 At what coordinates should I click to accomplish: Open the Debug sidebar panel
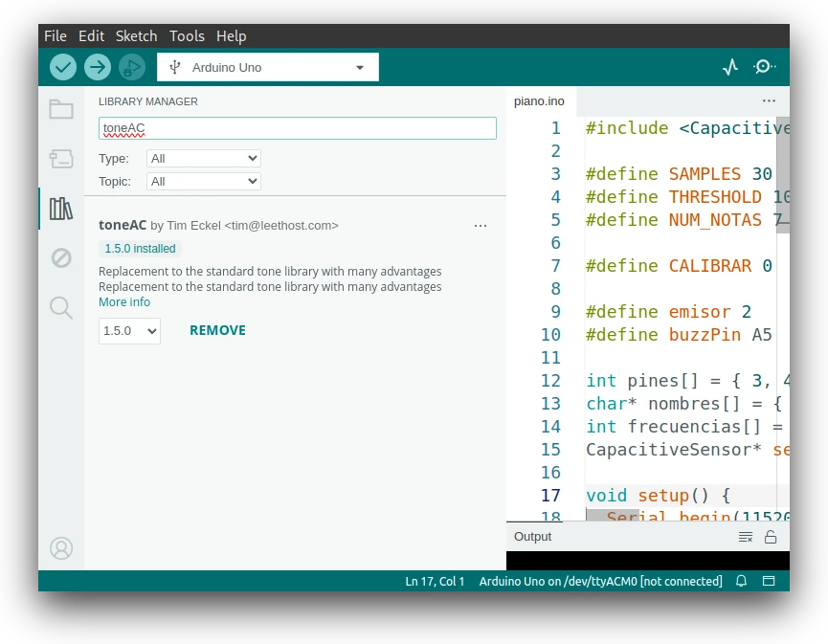[61, 257]
